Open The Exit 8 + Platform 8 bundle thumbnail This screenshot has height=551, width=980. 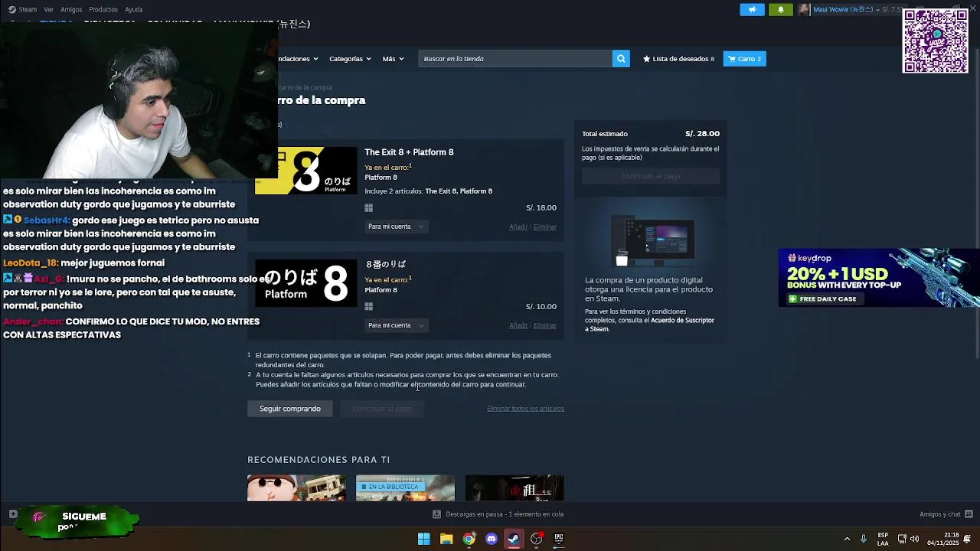[305, 171]
